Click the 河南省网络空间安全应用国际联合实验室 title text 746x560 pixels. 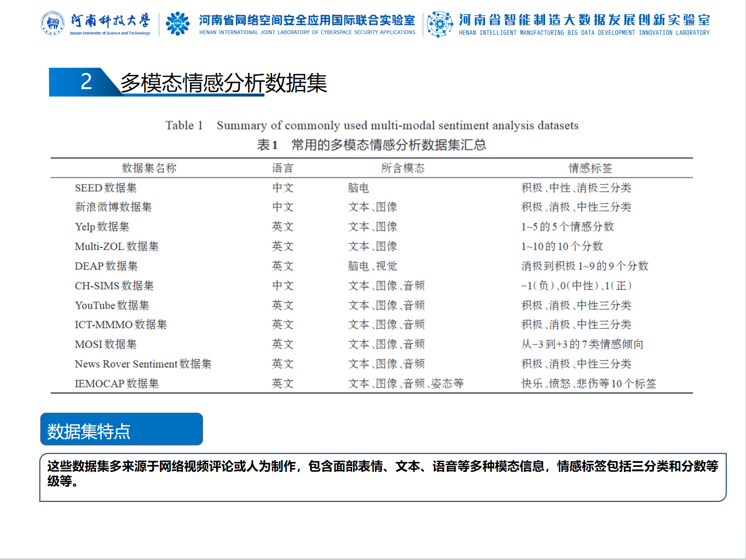pos(307,20)
